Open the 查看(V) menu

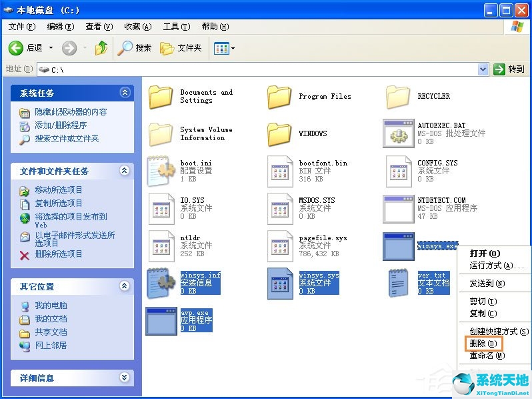pyautogui.click(x=99, y=27)
